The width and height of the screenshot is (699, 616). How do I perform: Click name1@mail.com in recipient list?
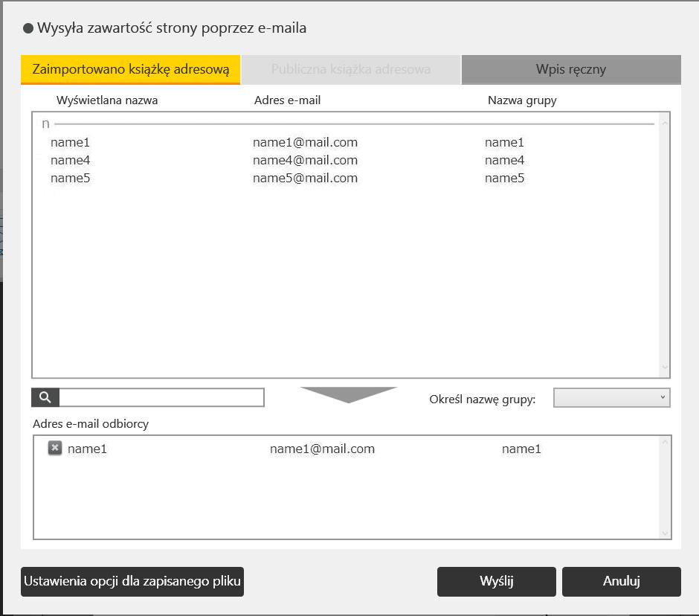pos(322,449)
